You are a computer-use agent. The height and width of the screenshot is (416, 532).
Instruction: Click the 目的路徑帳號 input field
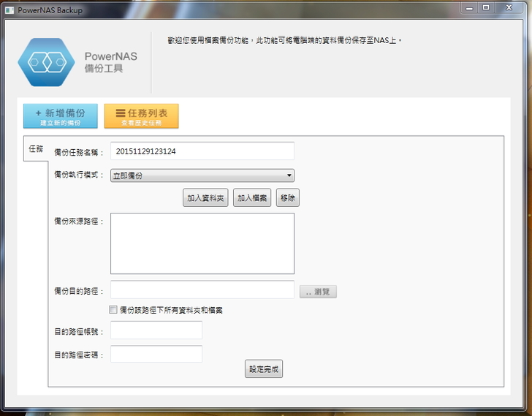point(156,330)
